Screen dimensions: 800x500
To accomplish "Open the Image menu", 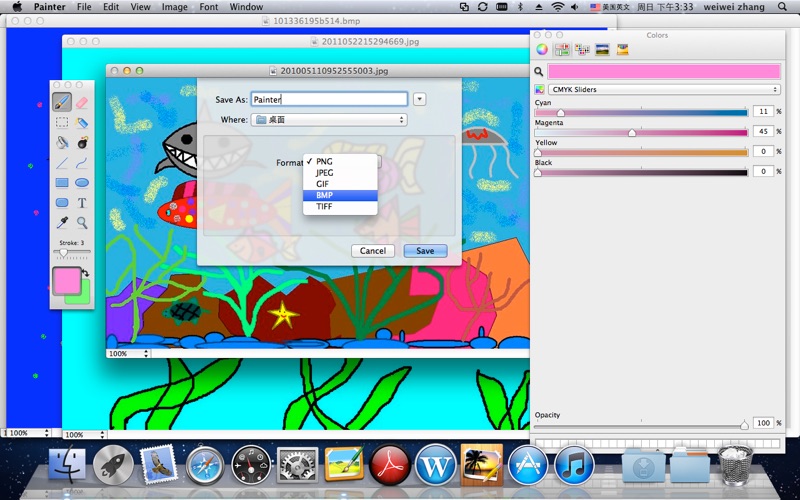I will click(174, 7).
